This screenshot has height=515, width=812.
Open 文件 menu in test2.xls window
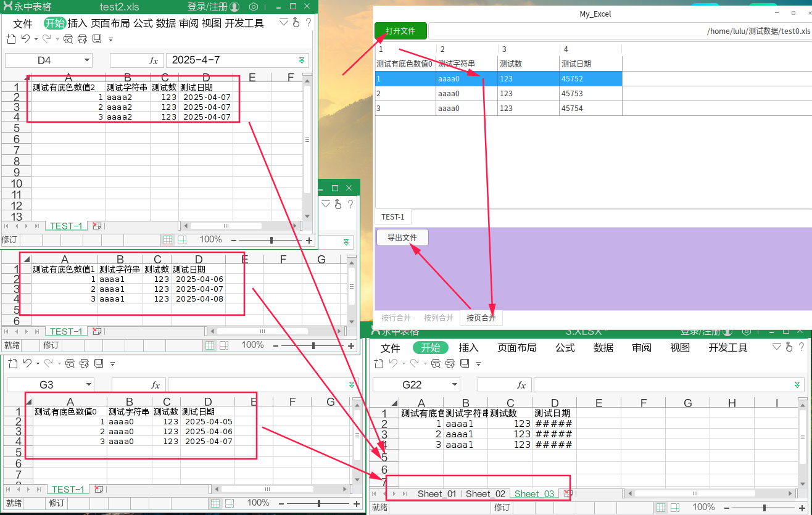(23, 23)
